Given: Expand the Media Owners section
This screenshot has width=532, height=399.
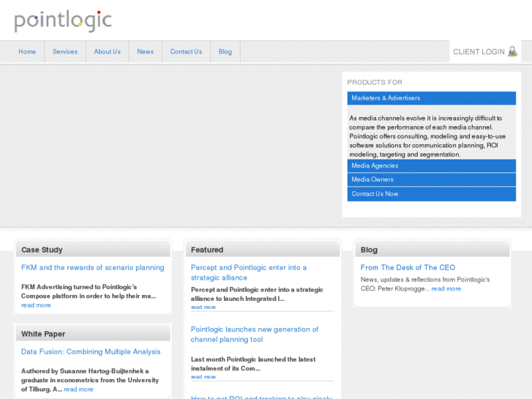Looking at the screenshot, I should pos(432,179).
